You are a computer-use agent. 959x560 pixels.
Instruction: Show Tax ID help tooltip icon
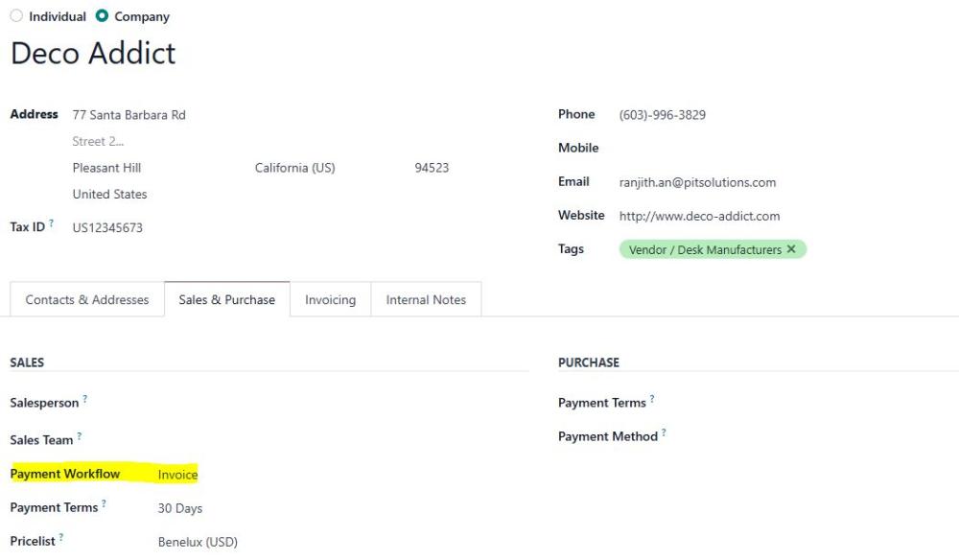click(52, 223)
